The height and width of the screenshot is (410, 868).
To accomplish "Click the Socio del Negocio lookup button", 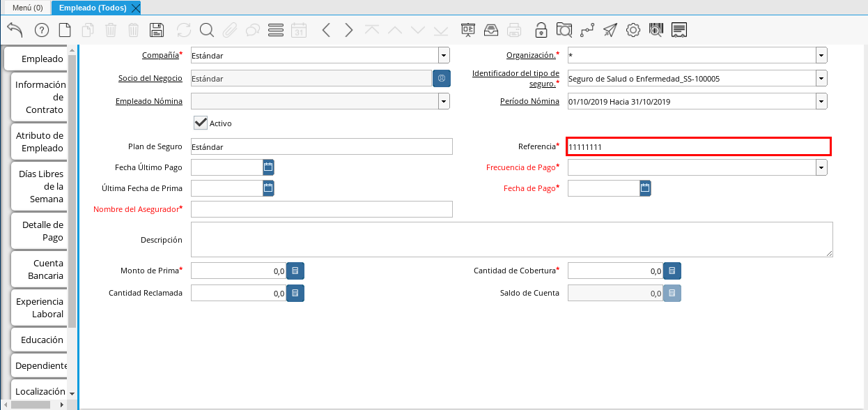I will pyautogui.click(x=442, y=78).
